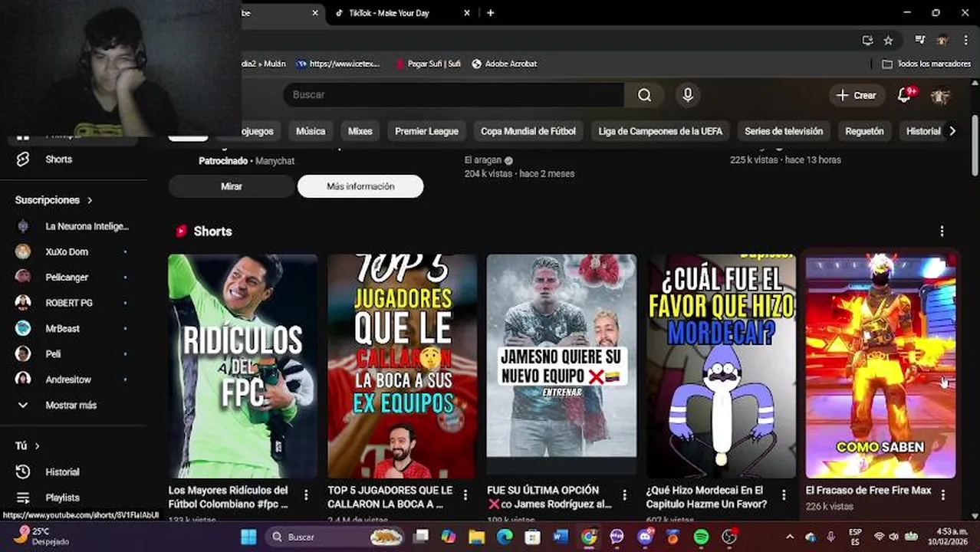
Task: Open El aragan channel link
Action: click(x=483, y=160)
